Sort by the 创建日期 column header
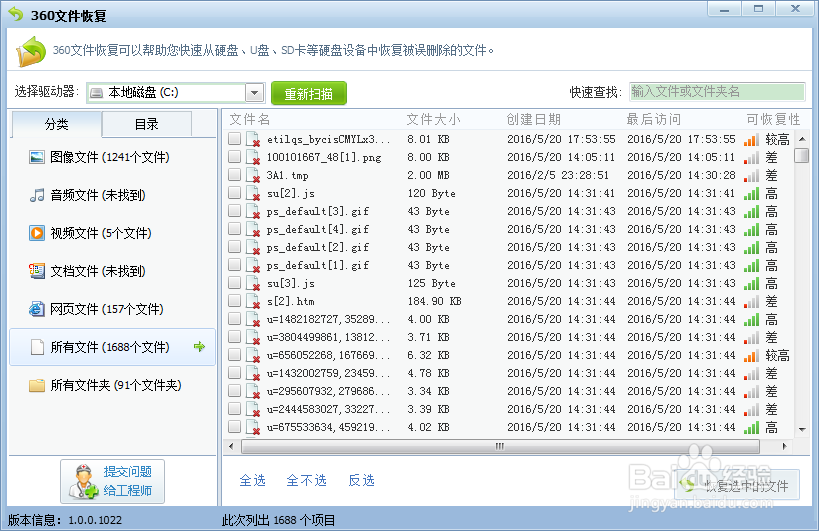819x531 pixels. pyautogui.click(x=533, y=120)
